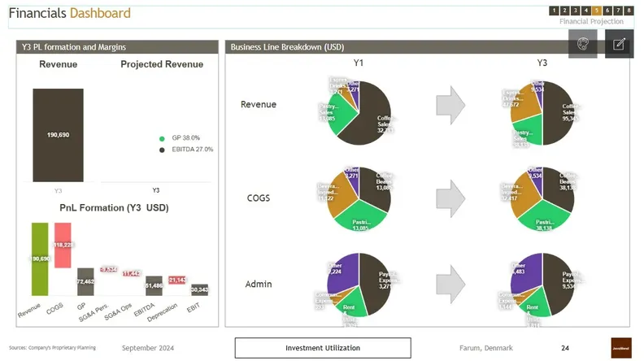Viewport: 644px width, 361px height.
Task: Click the Admin row gray arrow
Action: [x=450, y=284]
